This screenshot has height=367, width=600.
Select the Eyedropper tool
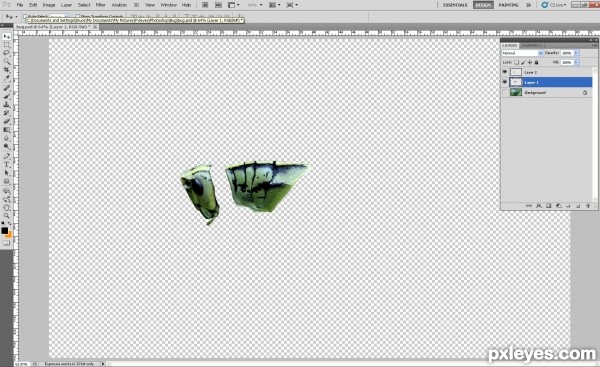click(x=7, y=78)
